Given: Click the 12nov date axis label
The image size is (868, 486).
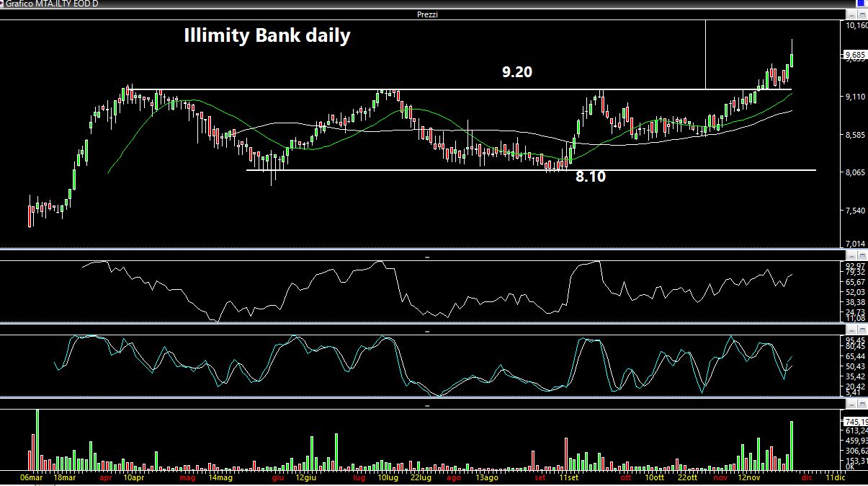Looking at the screenshot, I should click(x=749, y=478).
